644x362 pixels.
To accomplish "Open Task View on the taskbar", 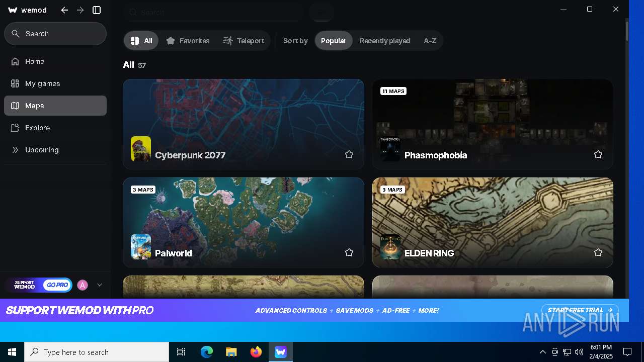I will (x=181, y=352).
